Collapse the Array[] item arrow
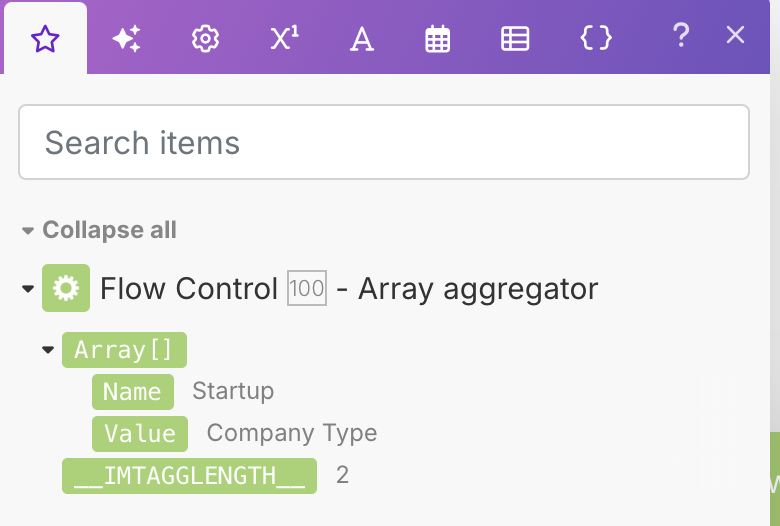Screen dimensions: 780x526 (x=47, y=350)
